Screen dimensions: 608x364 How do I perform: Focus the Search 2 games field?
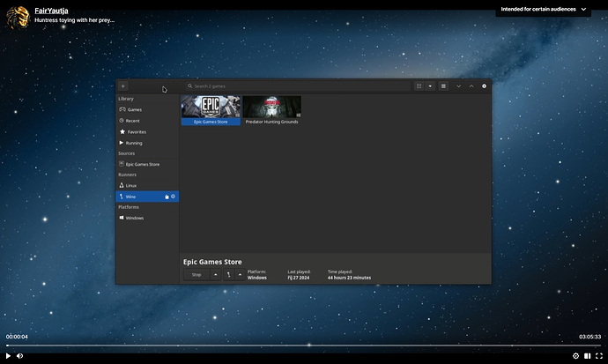click(x=298, y=86)
